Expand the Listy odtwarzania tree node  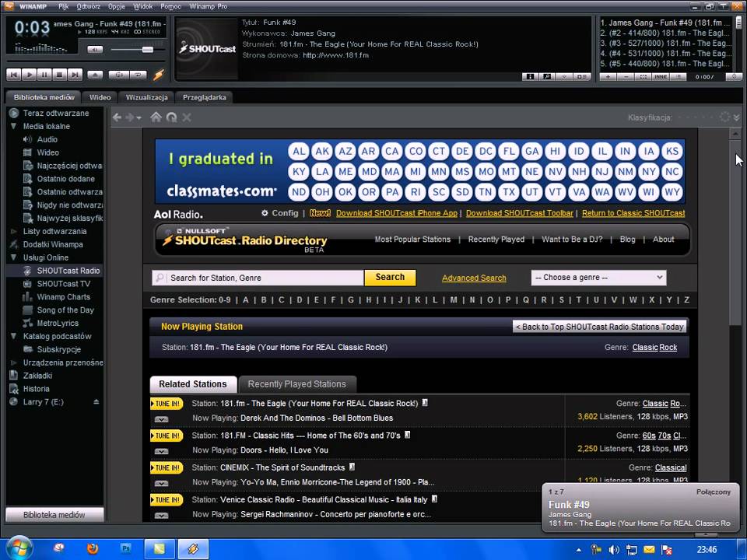click(14, 231)
